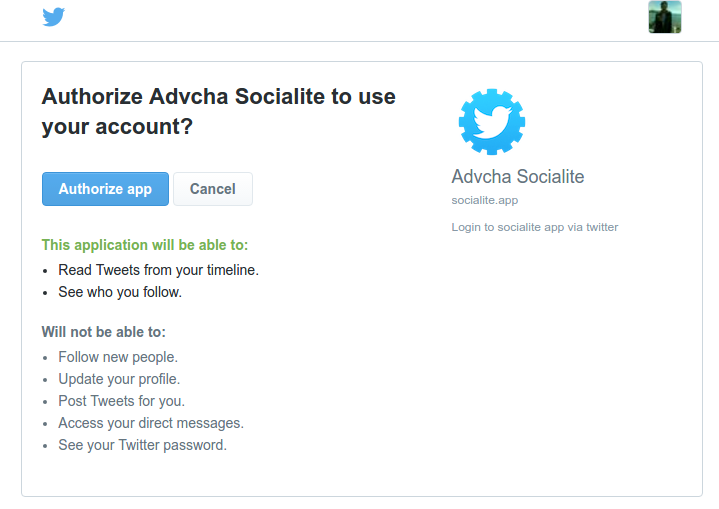Screen dimensions: 719x509
Task: Select 'Follow new people' list item
Action: coord(118,357)
